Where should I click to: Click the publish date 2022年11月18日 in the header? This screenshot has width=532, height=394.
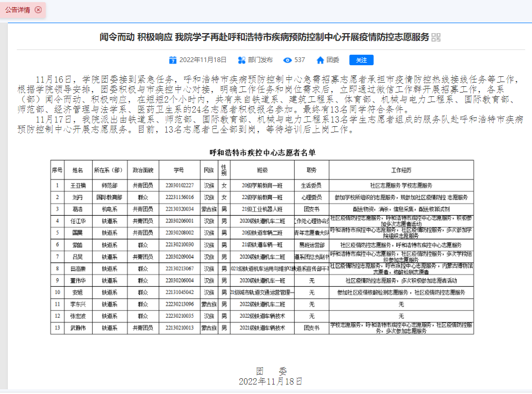[203, 60]
